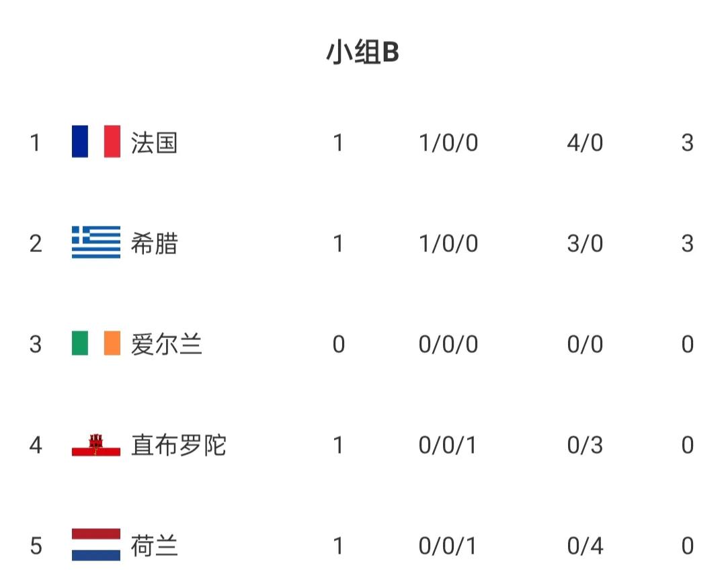Click the 小组B group heading
This screenshot has height=588, width=726.
[362, 52]
